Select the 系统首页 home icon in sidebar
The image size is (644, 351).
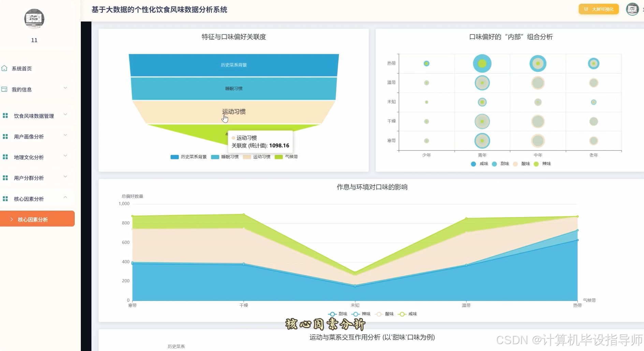pos(5,68)
